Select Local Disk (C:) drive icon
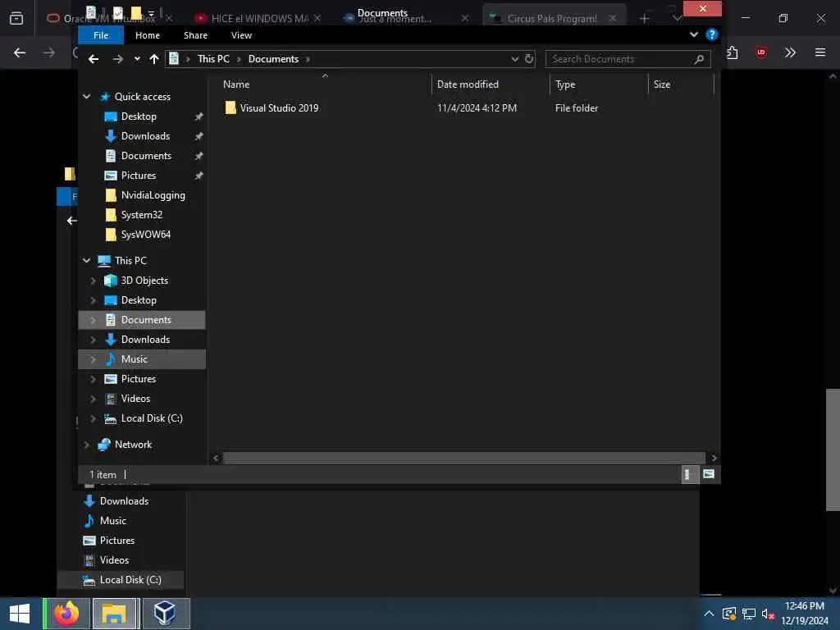The image size is (840, 630). [x=111, y=418]
